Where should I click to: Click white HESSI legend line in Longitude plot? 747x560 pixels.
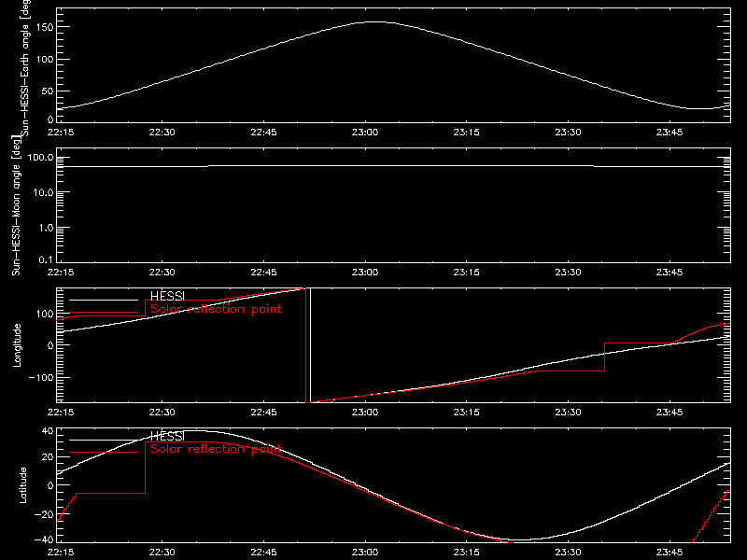[x=104, y=300]
